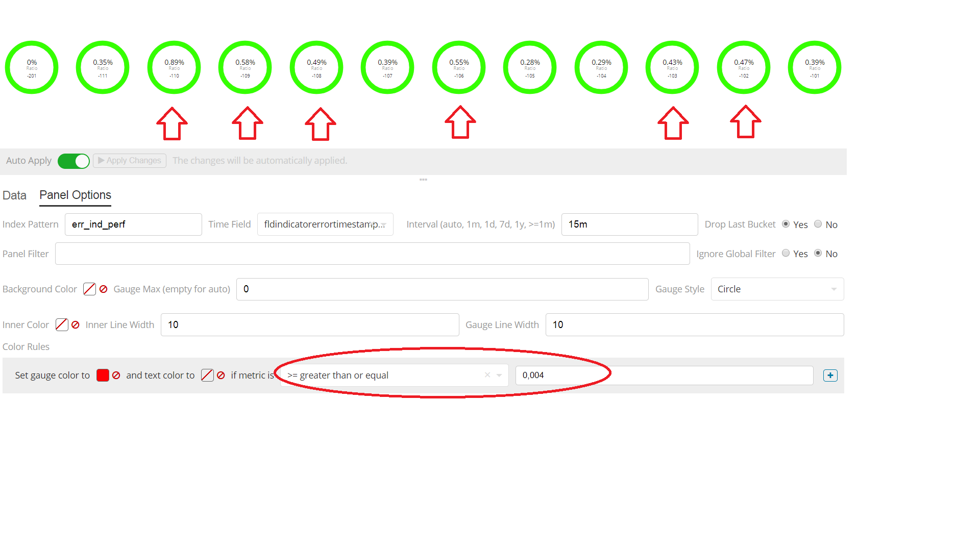Add a new color rule
This screenshot has height=551, width=980.
point(830,375)
